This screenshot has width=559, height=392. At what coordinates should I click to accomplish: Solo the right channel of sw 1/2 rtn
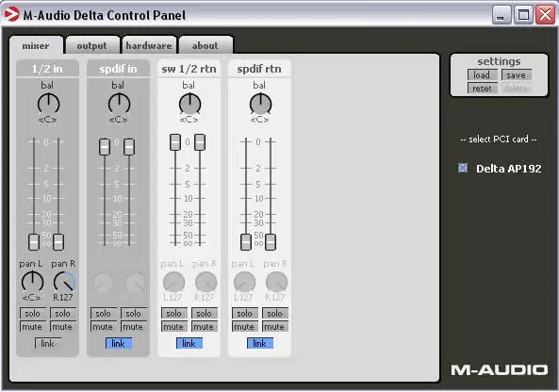tap(205, 313)
